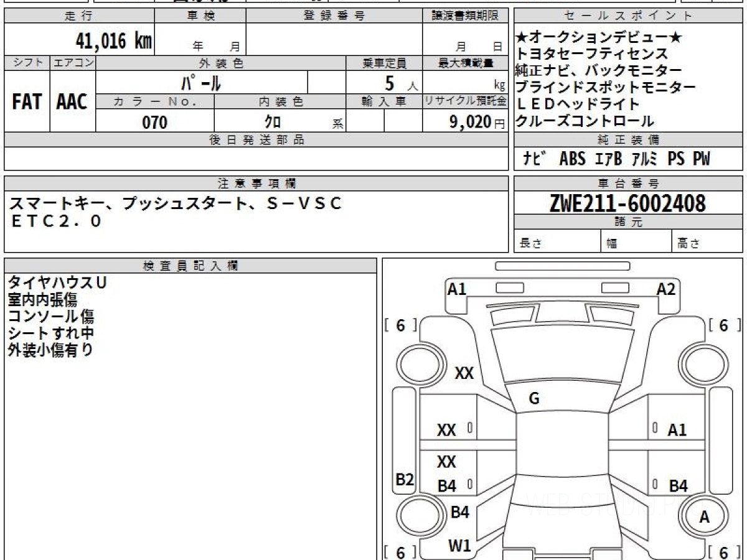Select the ABS equipment code

tap(572, 159)
